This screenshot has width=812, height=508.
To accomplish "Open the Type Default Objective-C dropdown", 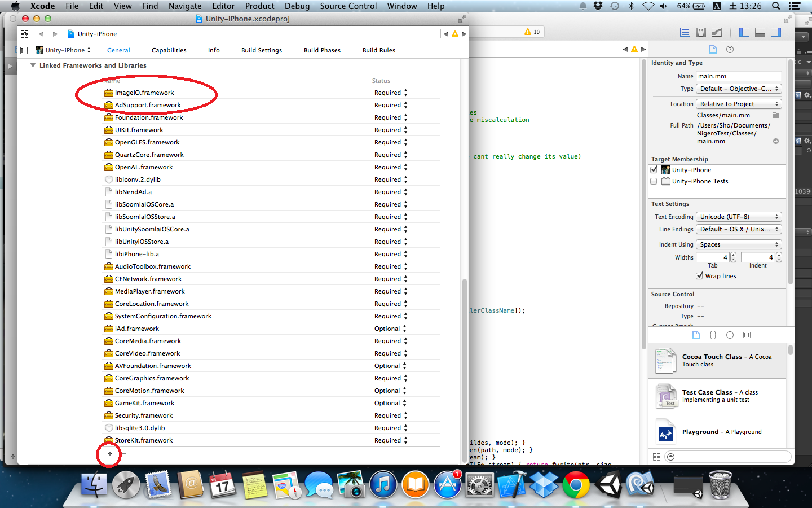I will (739, 89).
